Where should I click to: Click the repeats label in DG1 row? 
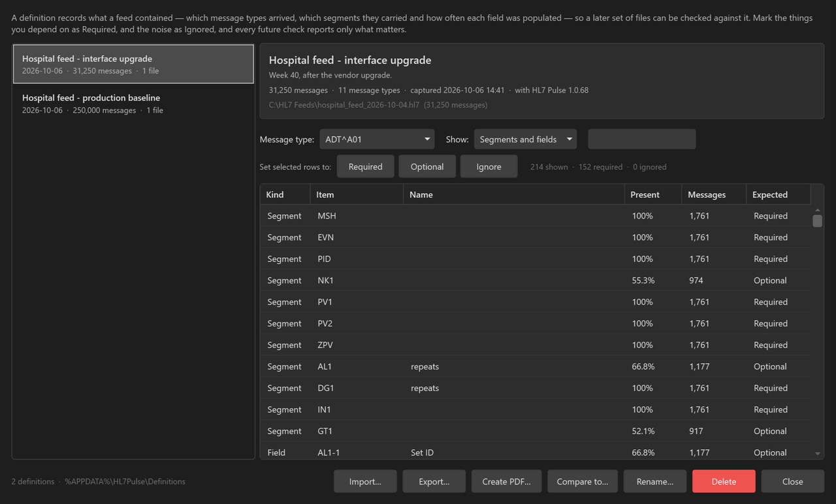tap(425, 388)
